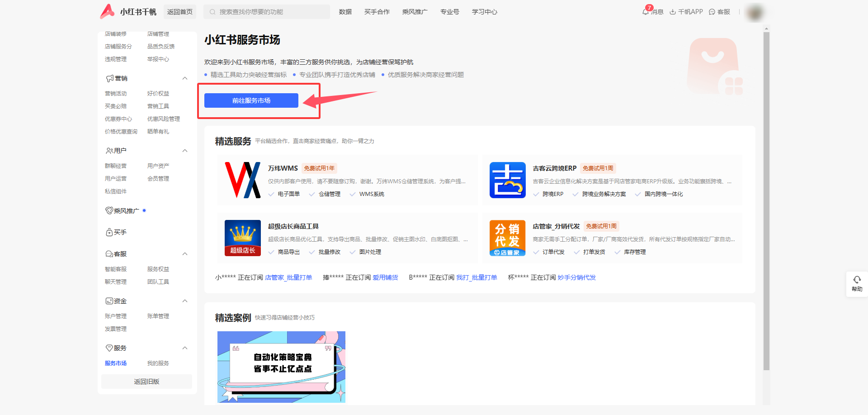Collapse the 服务 sidebar section
868x415 pixels.
(x=185, y=348)
